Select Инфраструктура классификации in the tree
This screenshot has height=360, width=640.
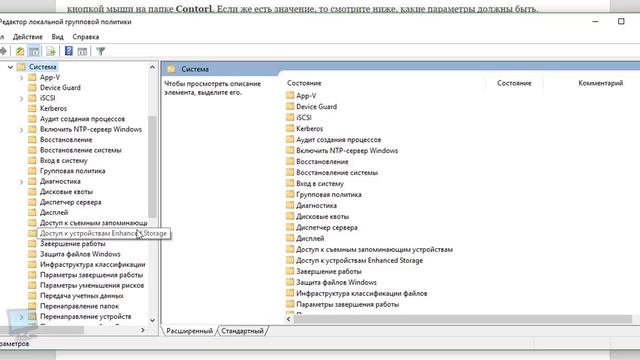click(93, 264)
